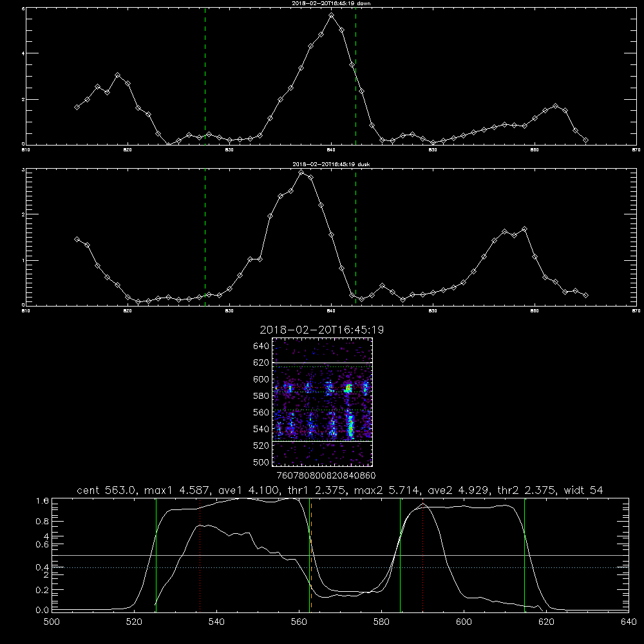Click image y-axis label 620
This screenshot has height=644, width=644.
261,363
